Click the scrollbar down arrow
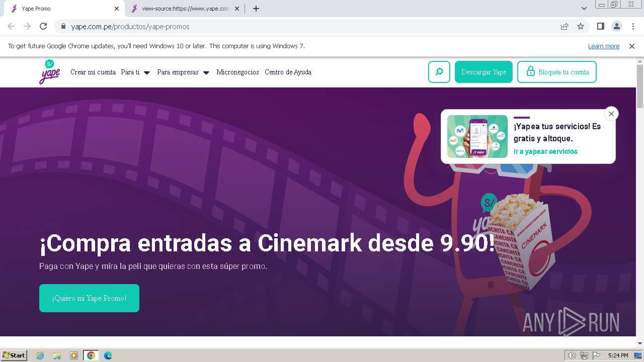Screen dimensions: 644x362 tap(640, 343)
